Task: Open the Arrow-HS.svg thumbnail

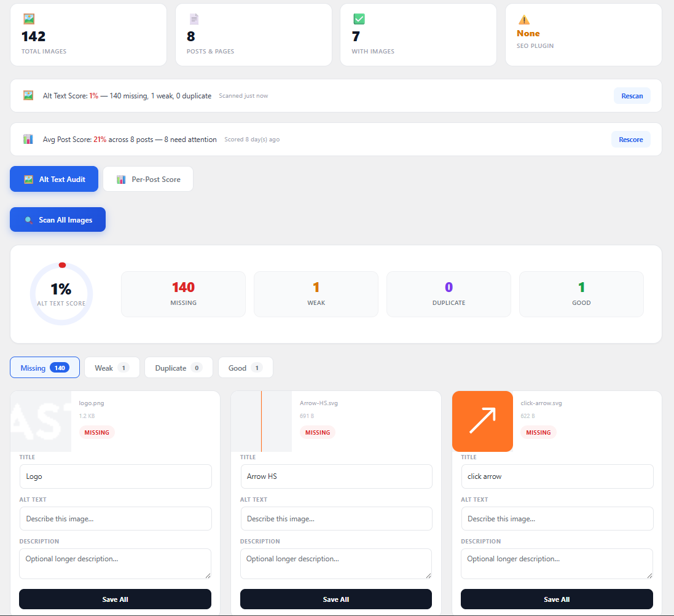Action: pos(261,422)
